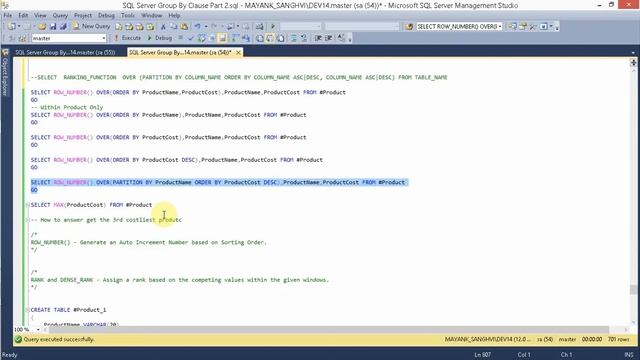The height and width of the screenshot is (360, 640).
Task: Click the New Project toolbar icon
Action: [11, 27]
